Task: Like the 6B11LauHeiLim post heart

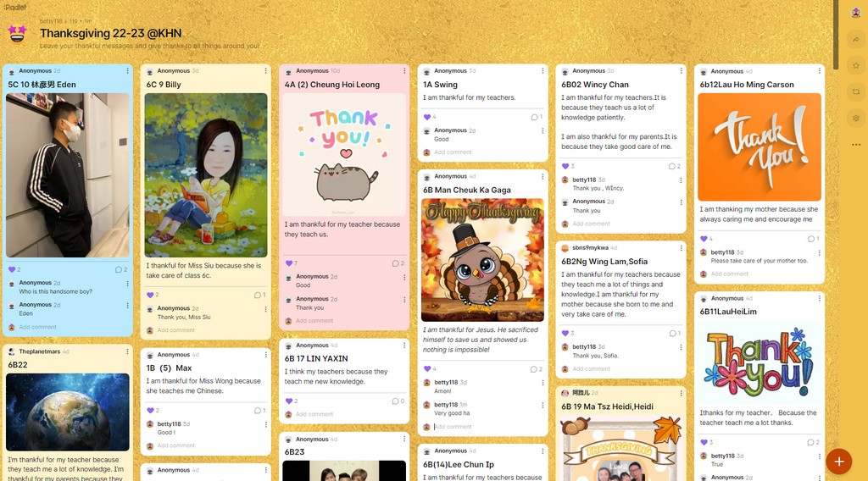Action: [704, 442]
